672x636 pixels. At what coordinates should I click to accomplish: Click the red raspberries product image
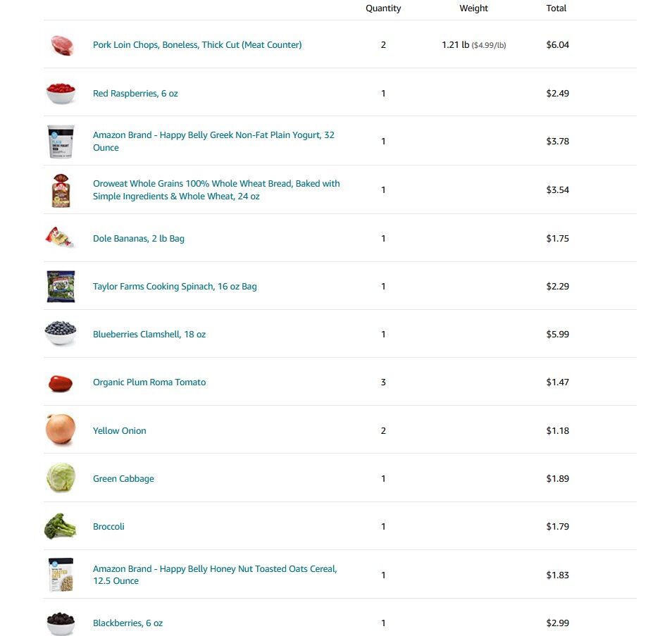click(x=61, y=93)
